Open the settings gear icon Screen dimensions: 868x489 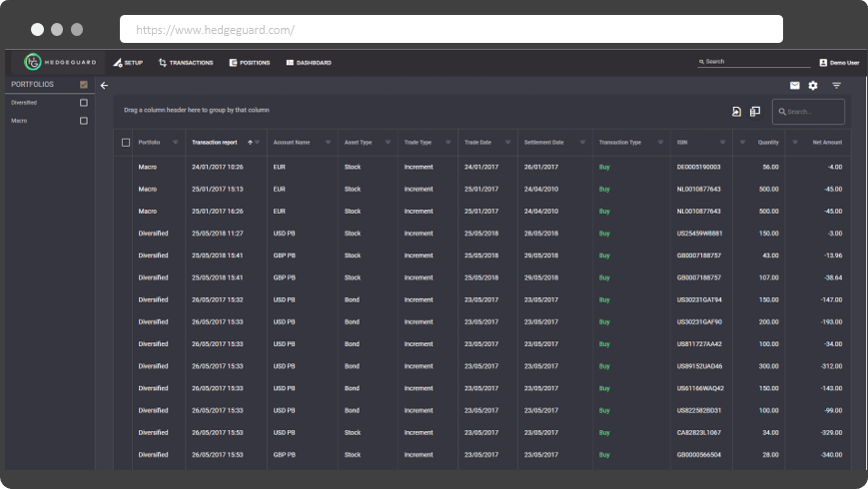813,85
